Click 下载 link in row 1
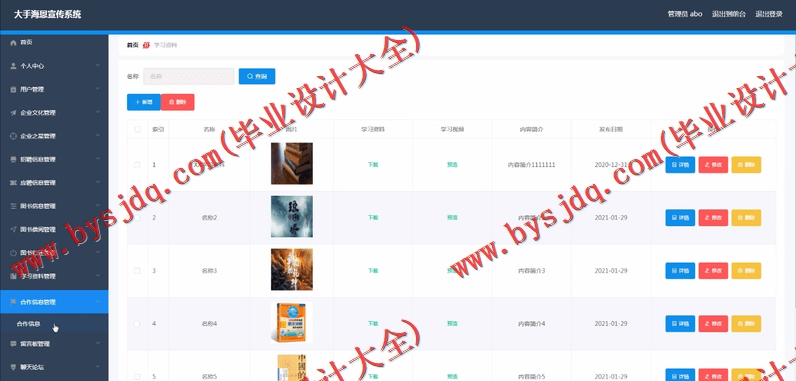Image resolution: width=796 pixels, height=381 pixels. point(373,165)
